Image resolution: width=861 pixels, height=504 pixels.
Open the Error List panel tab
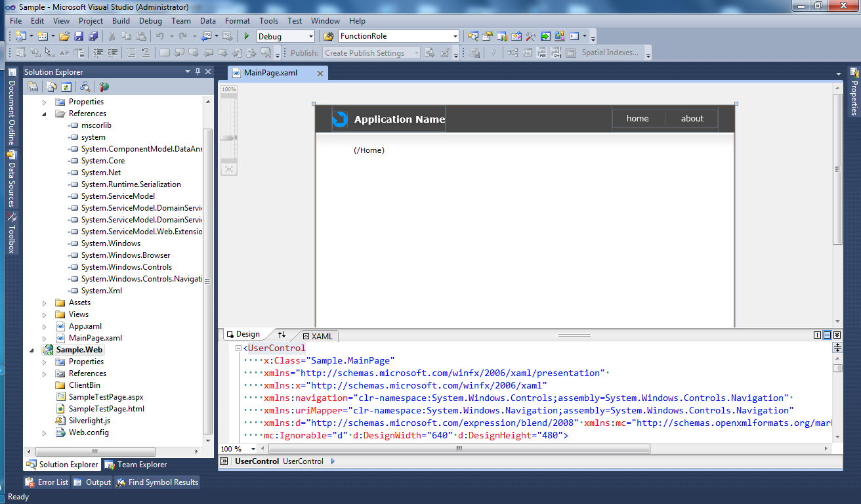click(x=47, y=482)
